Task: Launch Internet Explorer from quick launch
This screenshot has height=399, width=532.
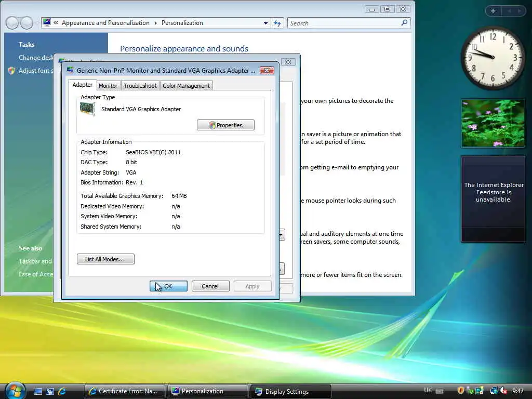Action: tap(62, 391)
